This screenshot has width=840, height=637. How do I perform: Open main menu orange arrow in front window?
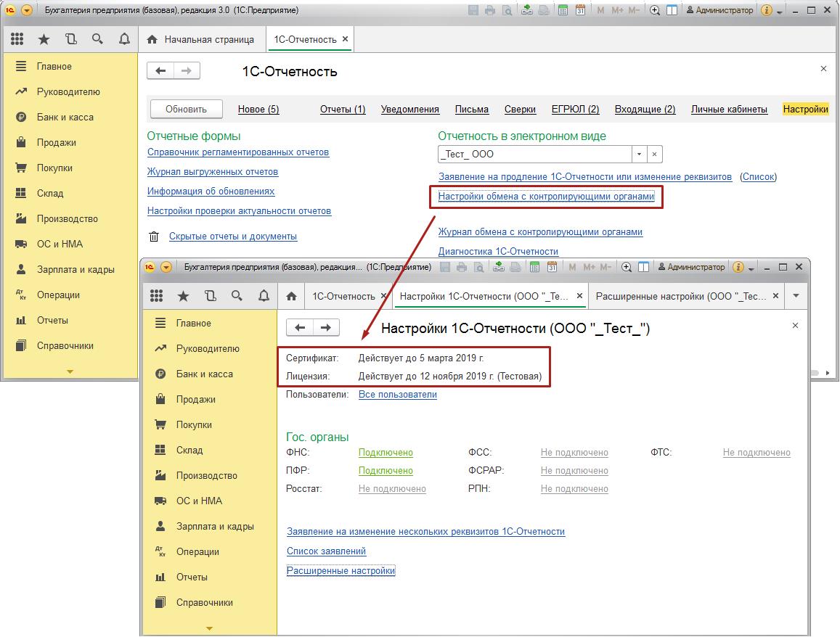tap(166, 266)
